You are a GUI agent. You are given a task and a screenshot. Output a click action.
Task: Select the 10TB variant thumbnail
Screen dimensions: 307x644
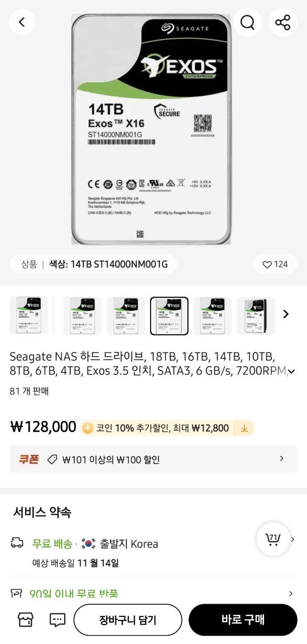82,316
